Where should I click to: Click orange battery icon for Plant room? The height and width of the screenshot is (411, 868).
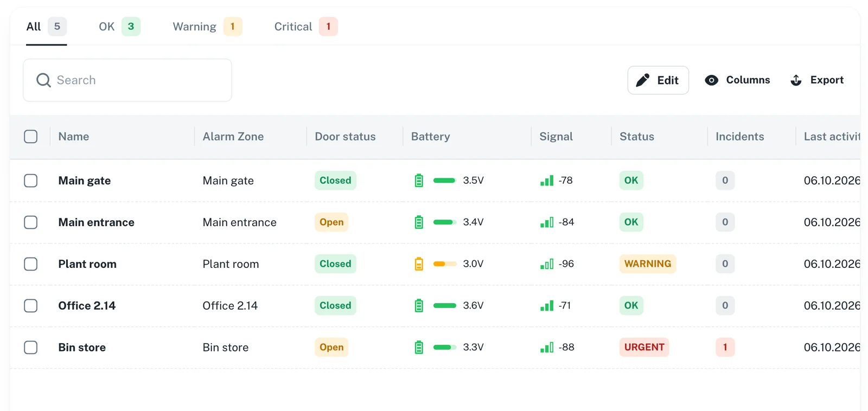pos(419,264)
